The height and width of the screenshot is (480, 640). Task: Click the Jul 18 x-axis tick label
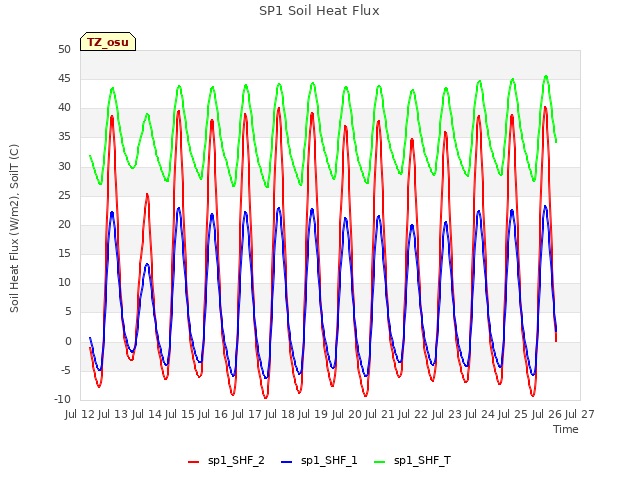280,414
